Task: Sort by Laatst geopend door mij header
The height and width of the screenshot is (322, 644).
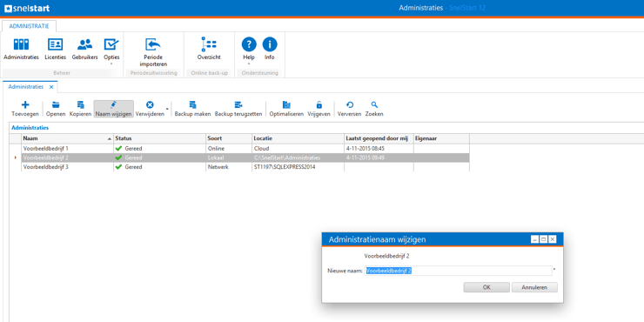Action: [379, 139]
